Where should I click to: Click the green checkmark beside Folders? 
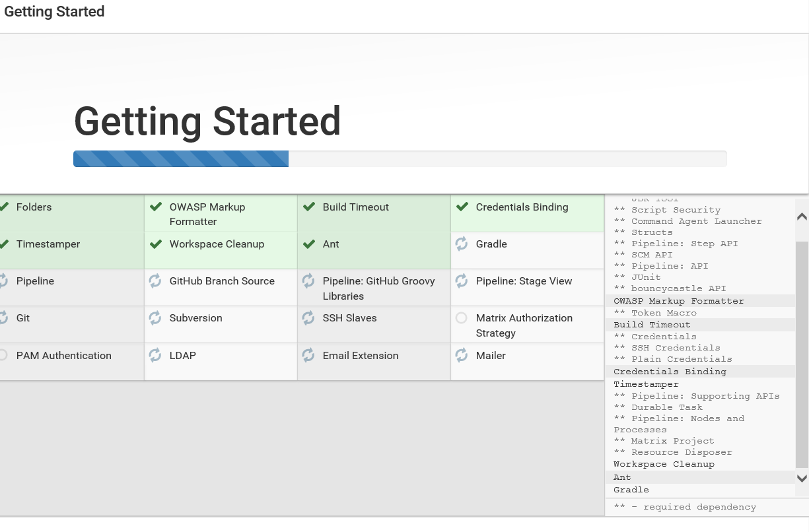coord(3,207)
